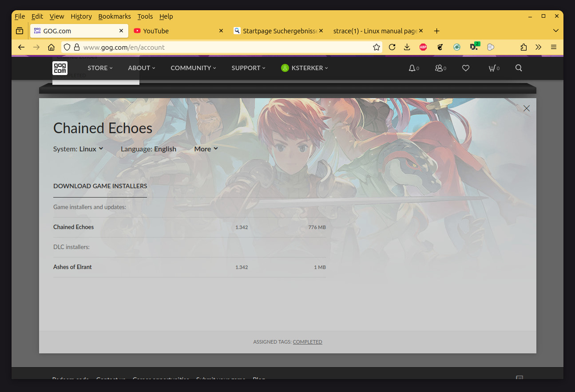Open the GNOME foot extension icon
This screenshot has height=392, width=575.
440,47
